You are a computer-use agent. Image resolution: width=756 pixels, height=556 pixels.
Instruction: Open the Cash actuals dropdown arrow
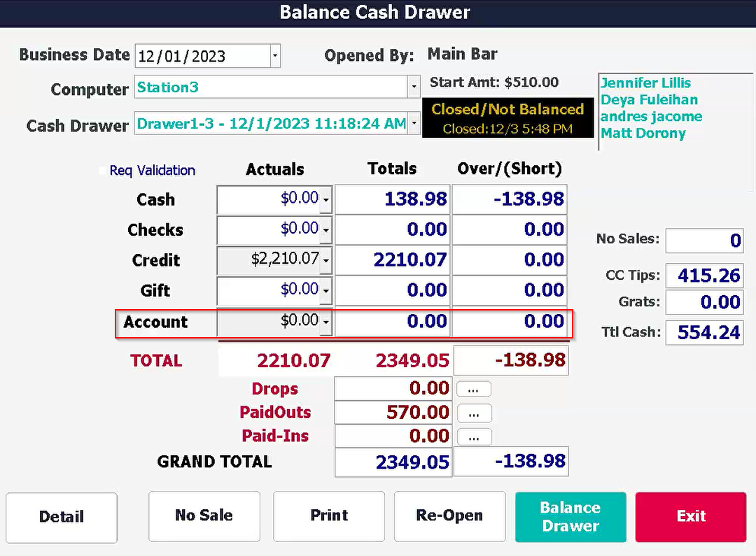(x=326, y=199)
